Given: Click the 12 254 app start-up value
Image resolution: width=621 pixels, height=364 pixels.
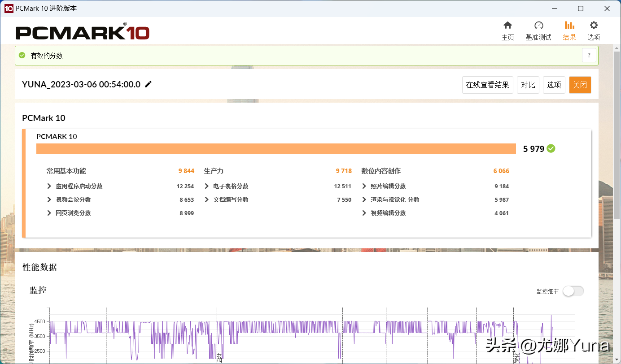Looking at the screenshot, I should click(x=185, y=186).
